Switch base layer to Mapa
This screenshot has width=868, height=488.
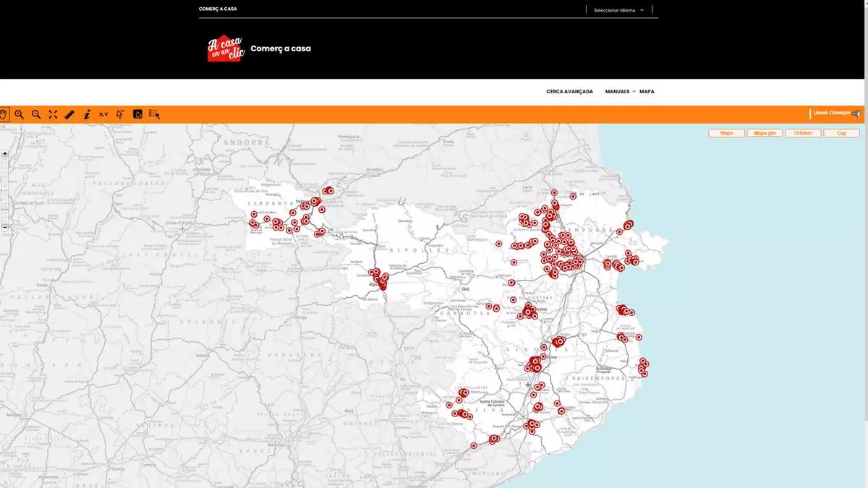coord(726,133)
